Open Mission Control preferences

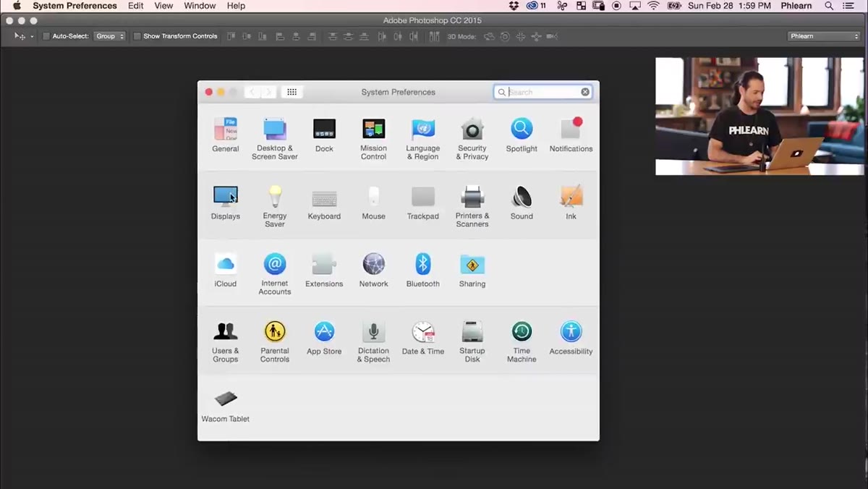pos(373,139)
